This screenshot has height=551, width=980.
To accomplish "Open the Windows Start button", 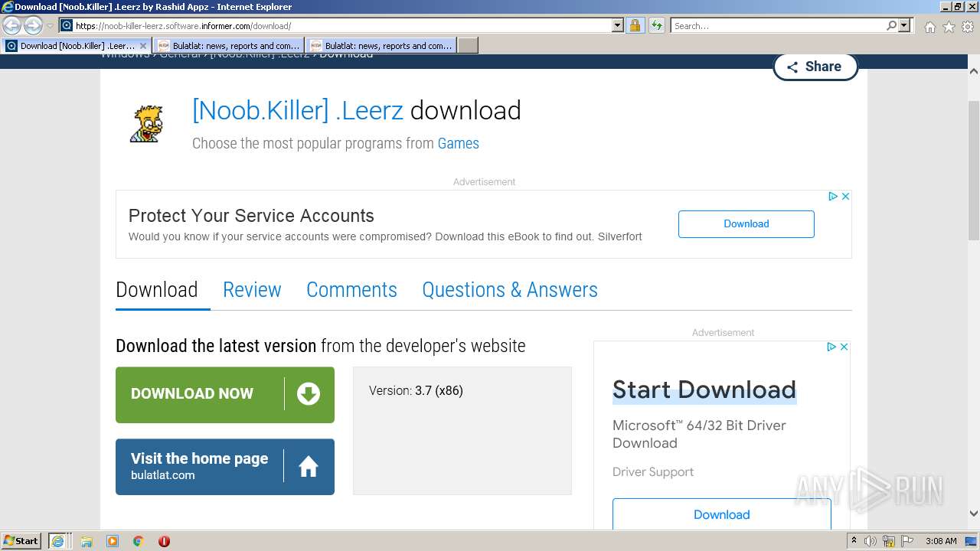I will pos(21,541).
